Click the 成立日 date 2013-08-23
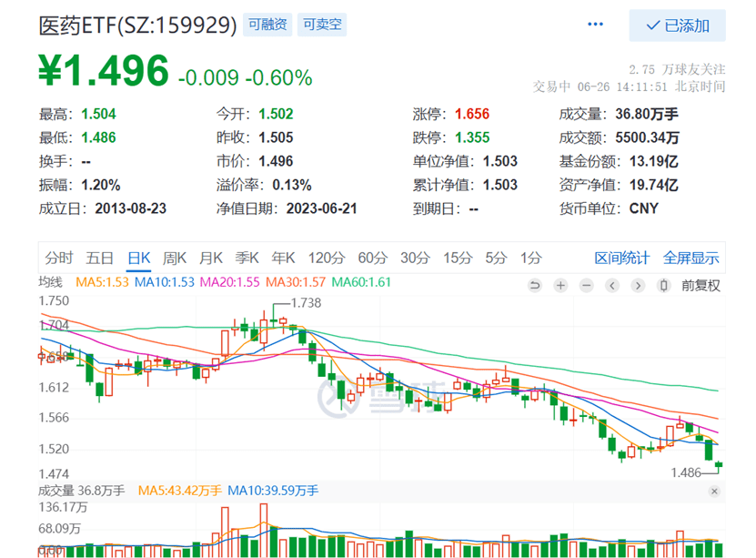Screen dimensions: 756x558 click(131, 208)
